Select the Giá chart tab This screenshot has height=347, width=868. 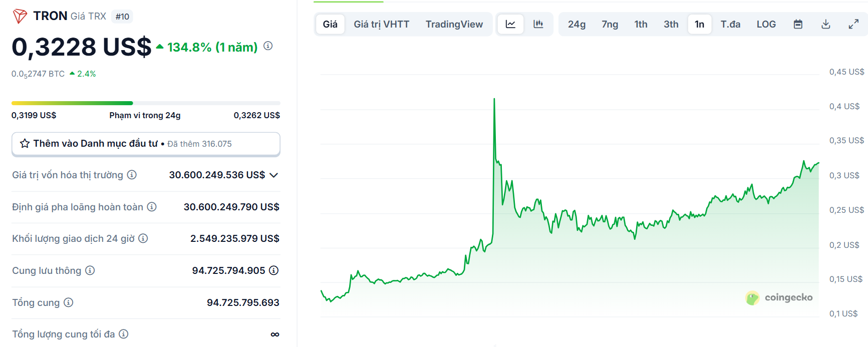(x=330, y=24)
